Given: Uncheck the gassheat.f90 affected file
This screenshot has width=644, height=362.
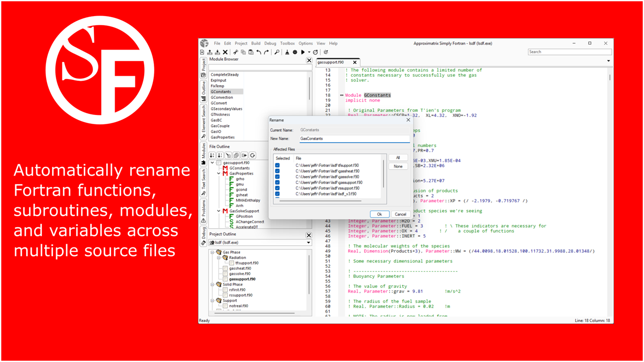Looking at the screenshot, I should click(x=277, y=171).
